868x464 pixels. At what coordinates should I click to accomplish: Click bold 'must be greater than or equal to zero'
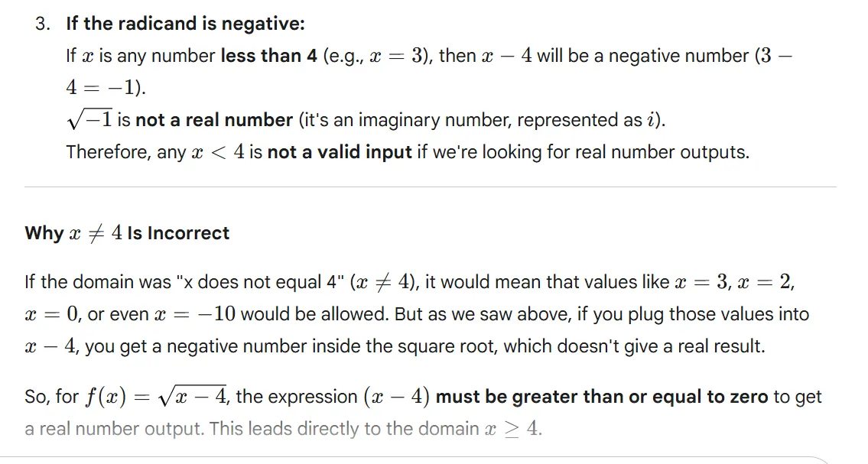click(602, 397)
